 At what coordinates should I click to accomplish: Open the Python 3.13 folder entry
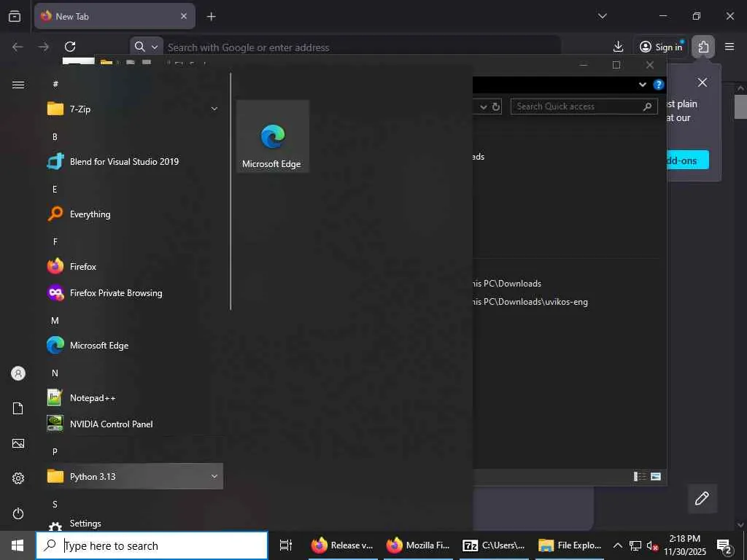click(x=133, y=476)
